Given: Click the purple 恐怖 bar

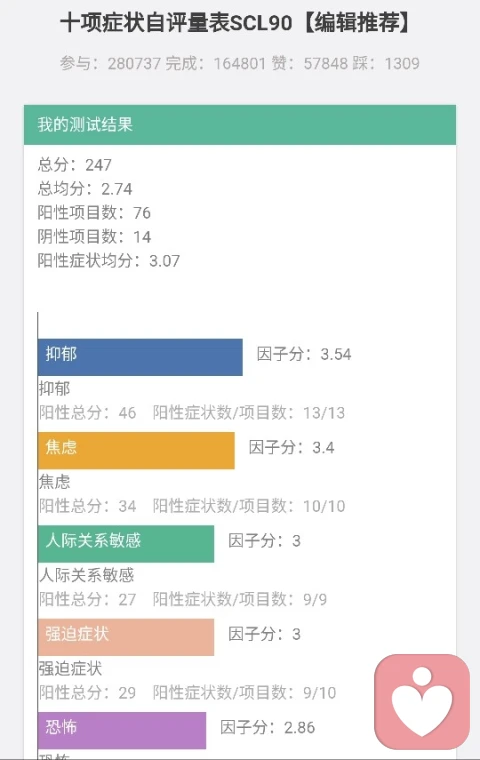Looking at the screenshot, I should click(122, 730).
